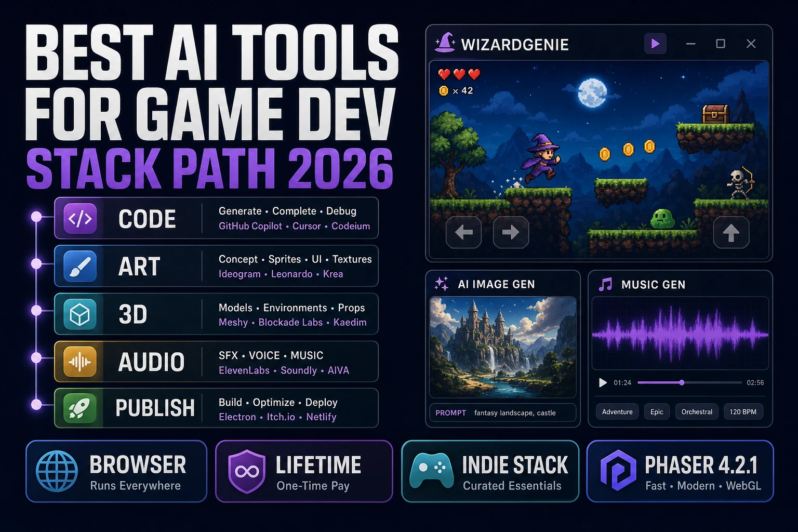Screen dimensions: 798x532
Task: Open the CODE stack row label
Action: coord(147,219)
